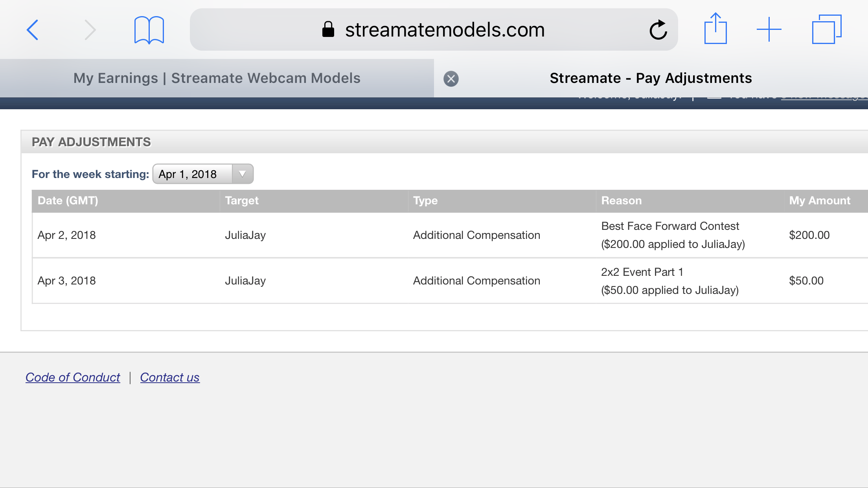Click the PAY ADJUSTMENTS section heading
868x488 pixels.
[91, 142]
